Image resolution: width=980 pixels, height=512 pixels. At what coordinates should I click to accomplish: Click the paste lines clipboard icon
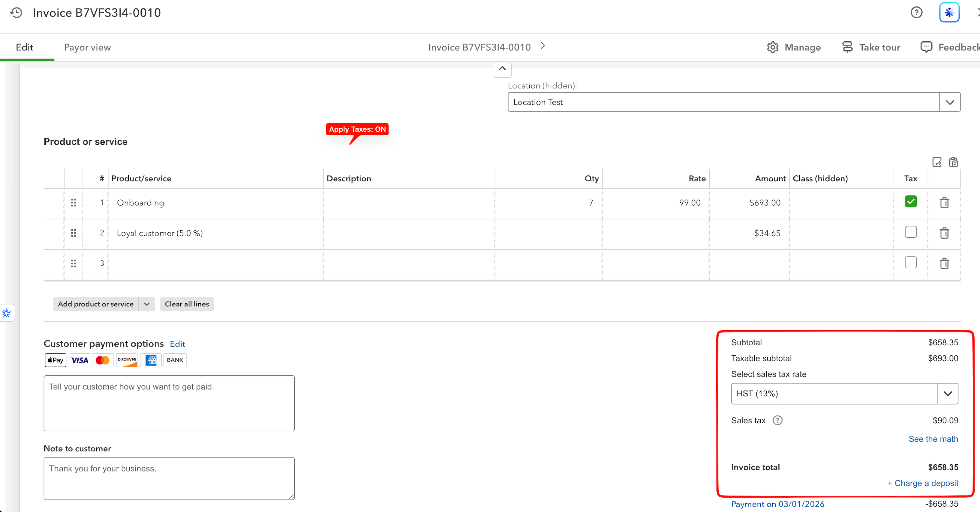pyautogui.click(x=953, y=162)
